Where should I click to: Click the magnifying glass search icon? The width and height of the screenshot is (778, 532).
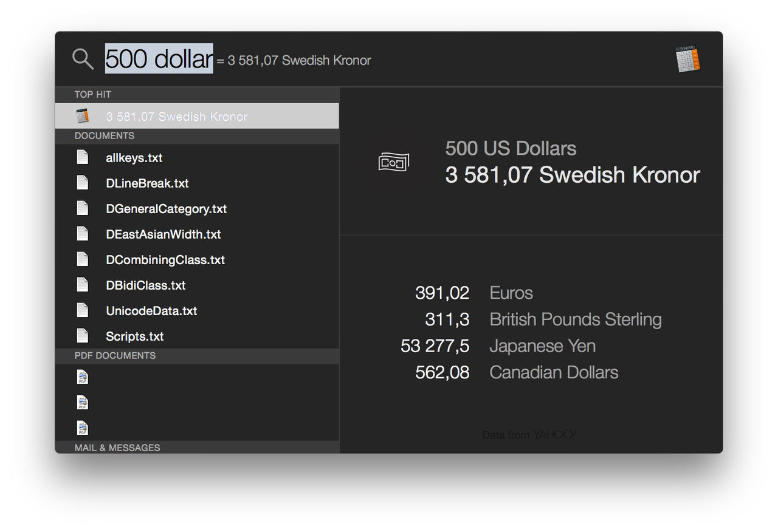(83, 60)
